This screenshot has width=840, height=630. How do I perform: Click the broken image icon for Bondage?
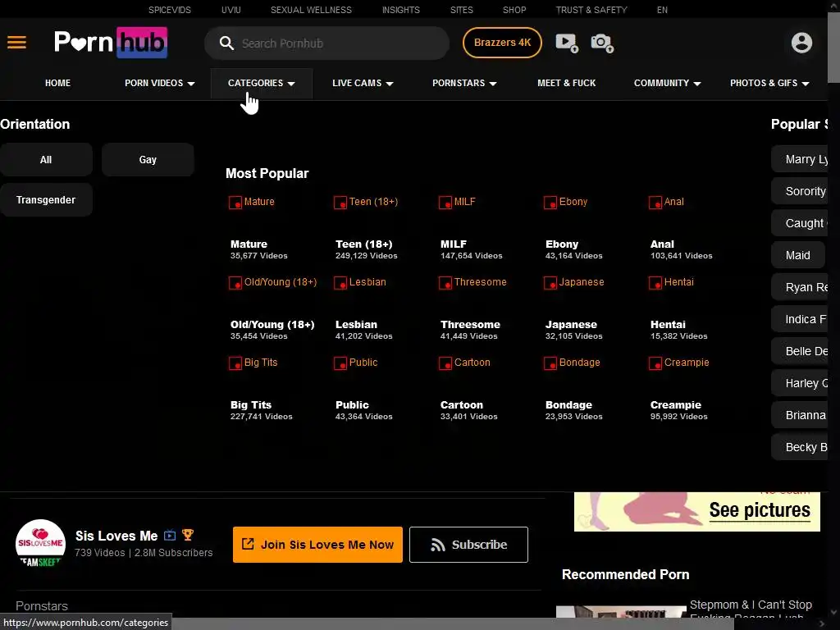coord(550,363)
